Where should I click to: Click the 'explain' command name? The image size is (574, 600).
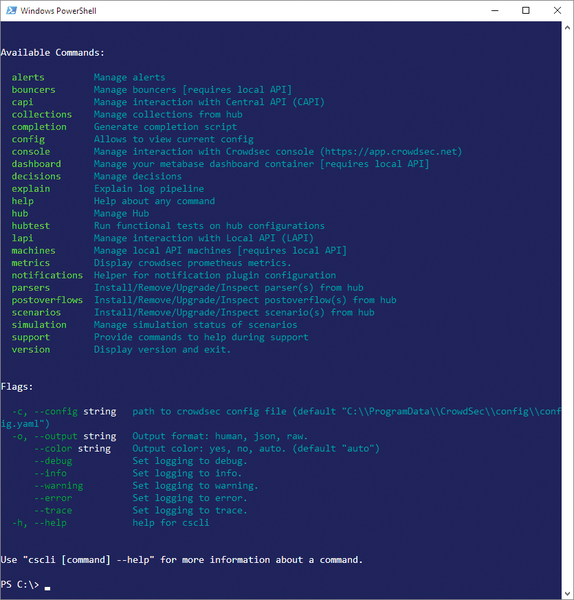[31, 189]
